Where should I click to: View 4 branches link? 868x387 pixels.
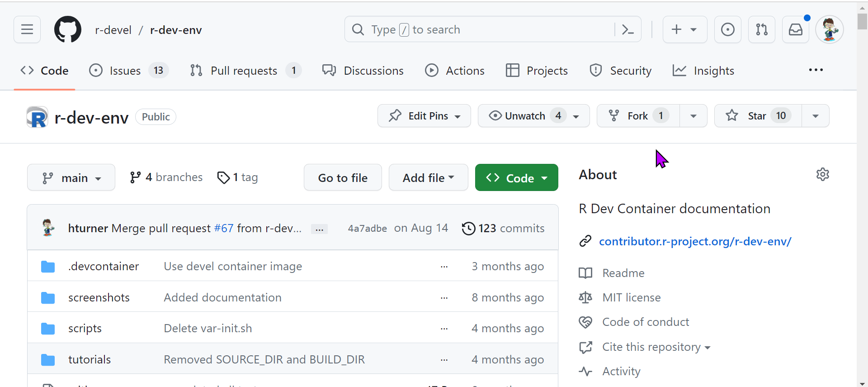pyautogui.click(x=166, y=177)
